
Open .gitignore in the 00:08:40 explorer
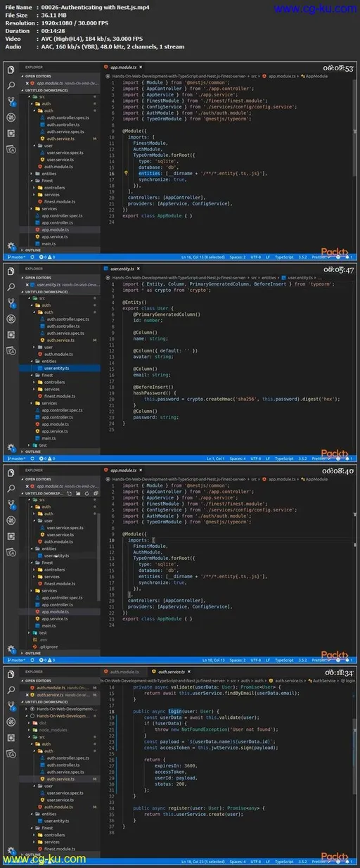coord(47,646)
